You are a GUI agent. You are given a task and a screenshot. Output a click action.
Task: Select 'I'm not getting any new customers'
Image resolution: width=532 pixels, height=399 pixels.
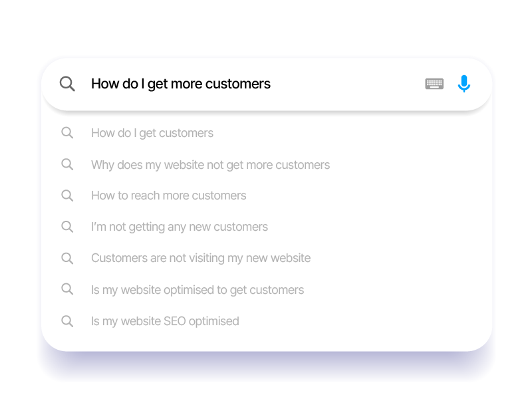tap(180, 227)
